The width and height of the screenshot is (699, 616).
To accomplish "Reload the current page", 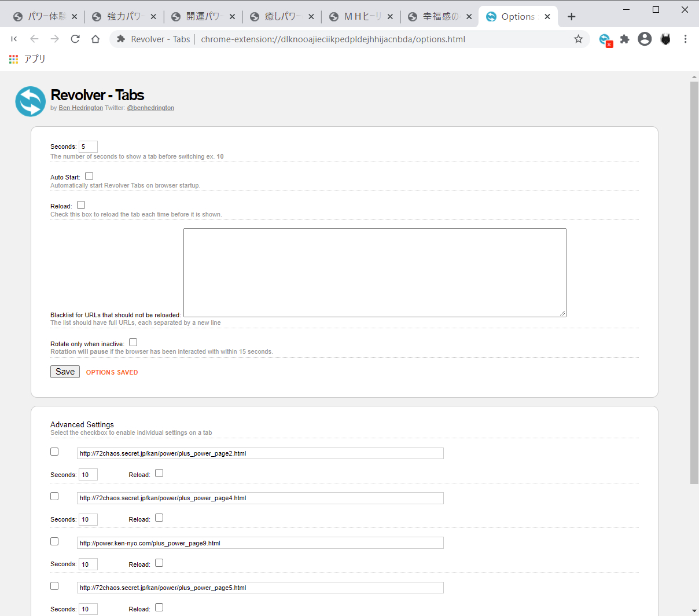I will pyautogui.click(x=75, y=39).
